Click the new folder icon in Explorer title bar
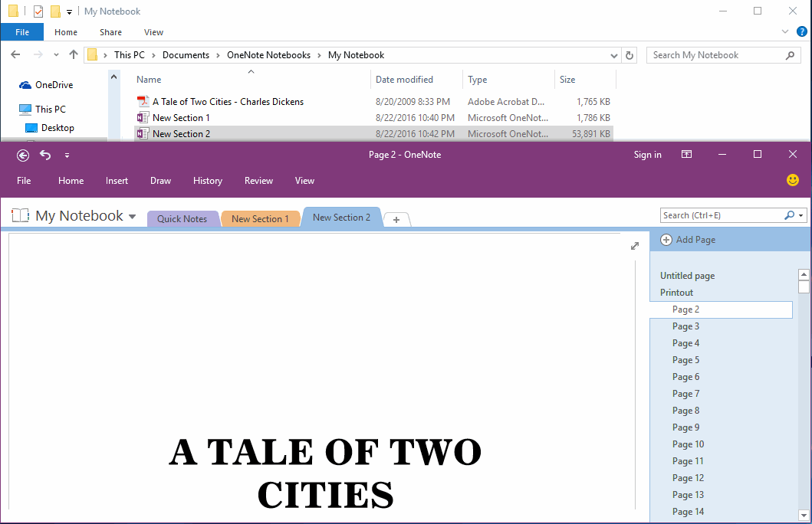This screenshot has height=524, width=812. 55,11
